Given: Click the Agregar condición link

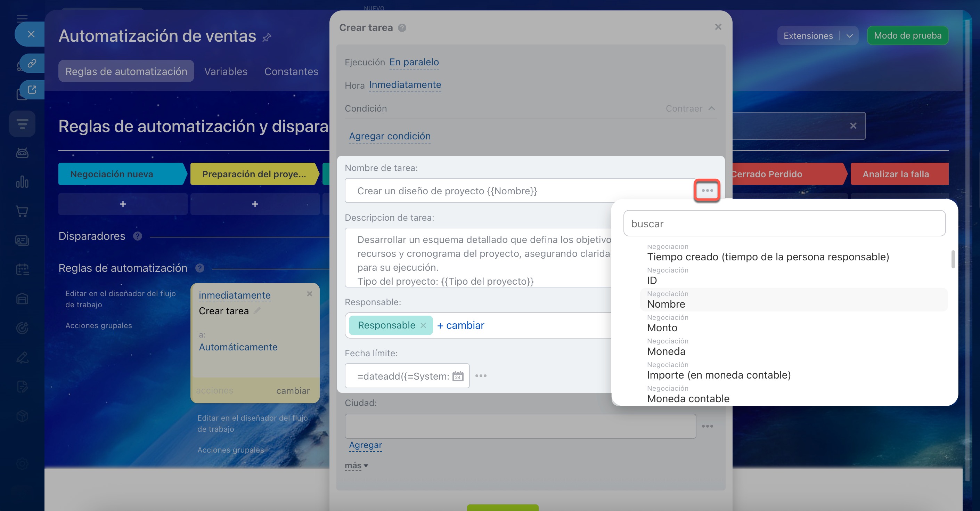Looking at the screenshot, I should click(390, 136).
